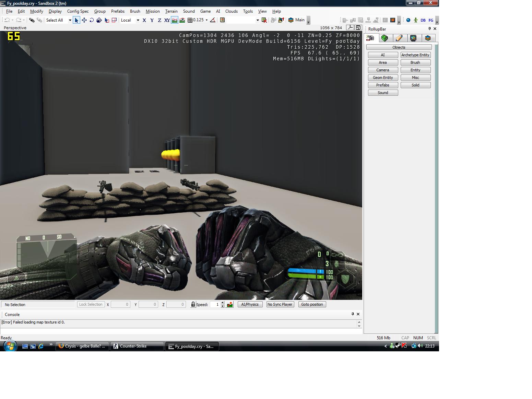Open the named selection combo box
Screen dimensions: 532x399
coord(243,20)
